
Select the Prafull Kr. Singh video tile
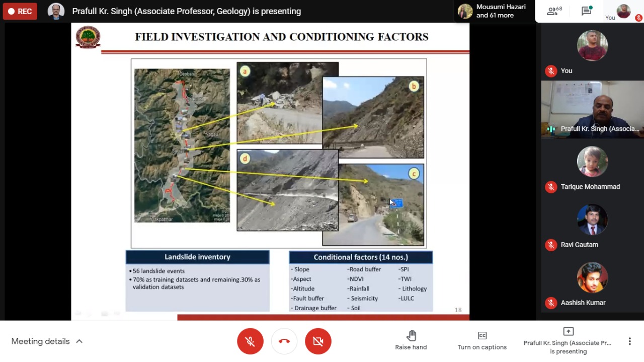(x=592, y=109)
